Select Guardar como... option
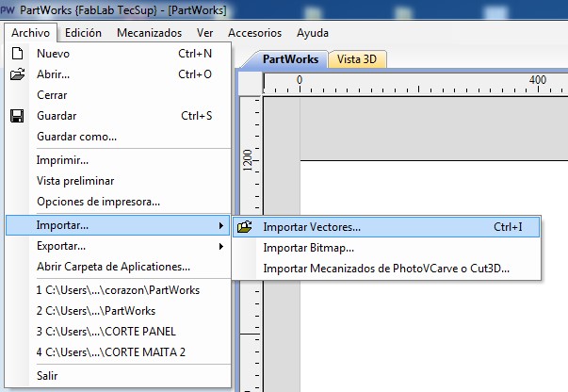The image size is (568, 392). click(118, 137)
